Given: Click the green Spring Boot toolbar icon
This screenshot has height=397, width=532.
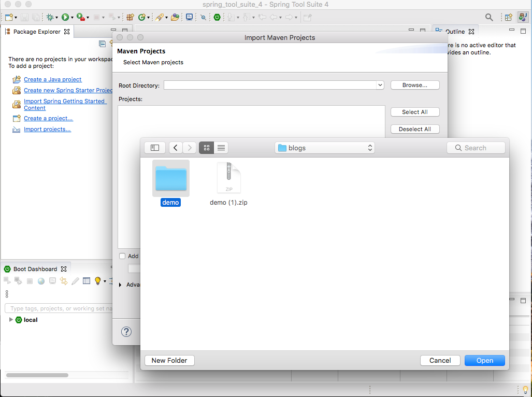Looking at the screenshot, I should 217,17.
